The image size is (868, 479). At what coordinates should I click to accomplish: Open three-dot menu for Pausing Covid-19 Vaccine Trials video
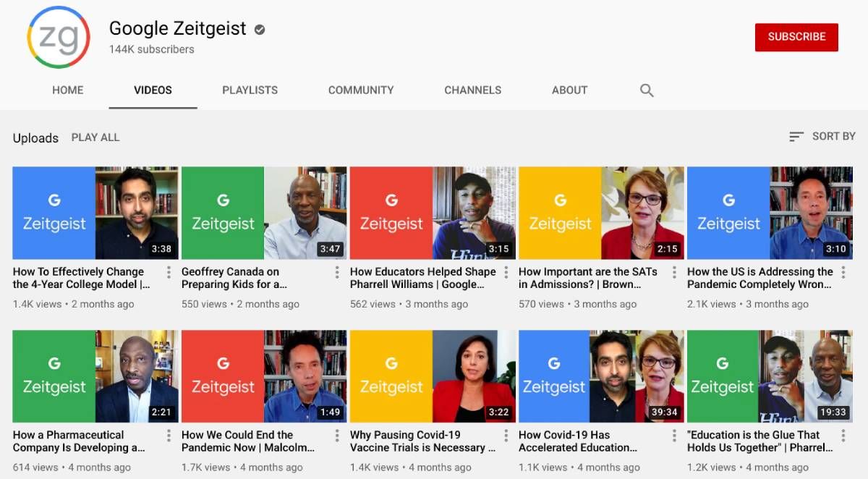point(506,436)
